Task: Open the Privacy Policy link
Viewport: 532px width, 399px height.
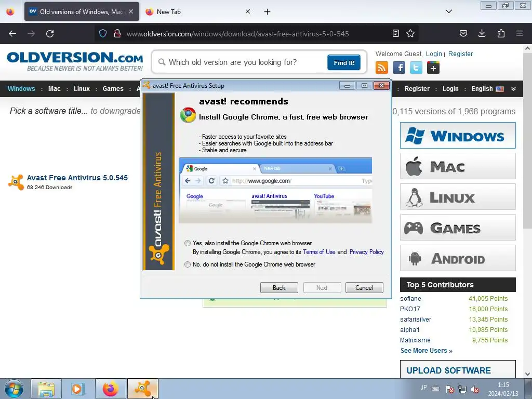Action: coord(366,252)
